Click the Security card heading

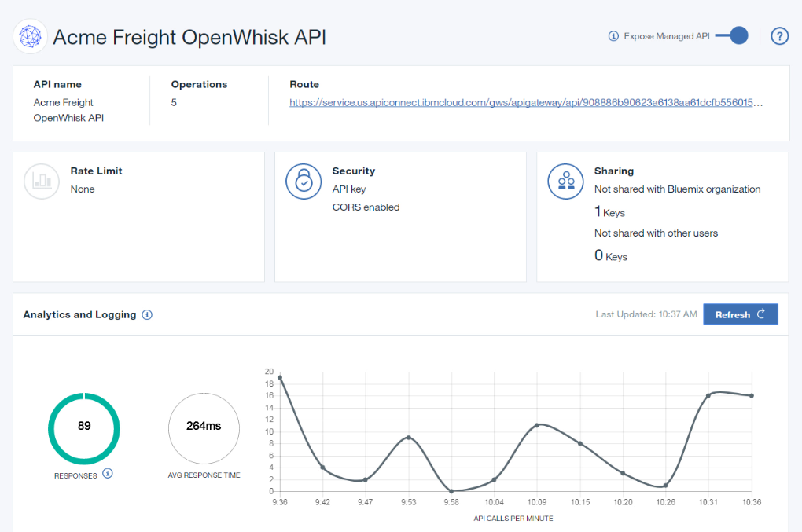(x=353, y=171)
